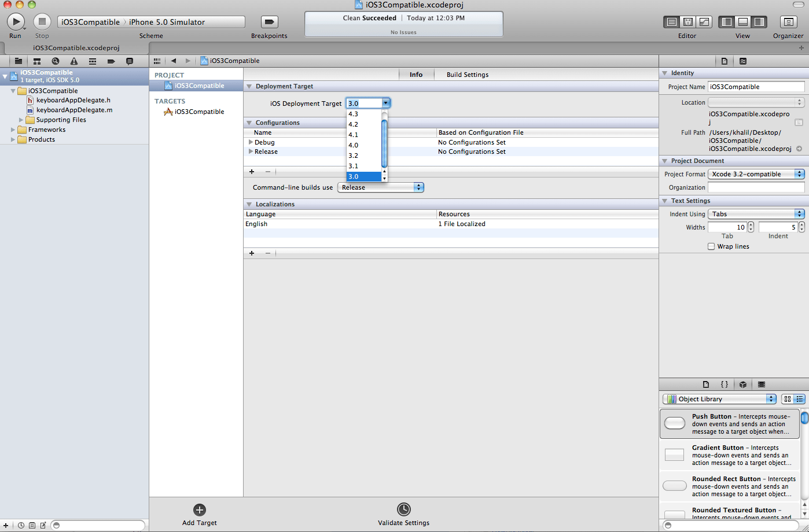Show the Code Snippet library
The width and height of the screenshot is (809, 532).
(x=725, y=384)
